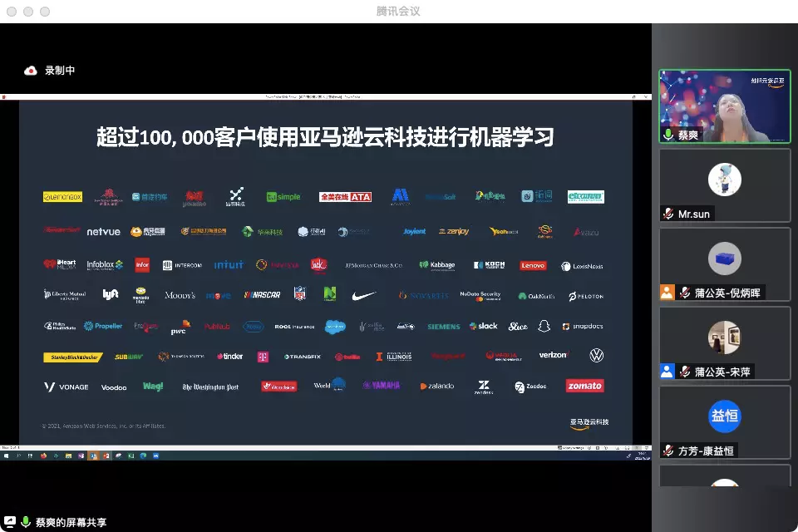Click 蒲公英-宋萍's photo avatar
The width and height of the screenshot is (798, 532).
pyautogui.click(x=724, y=337)
